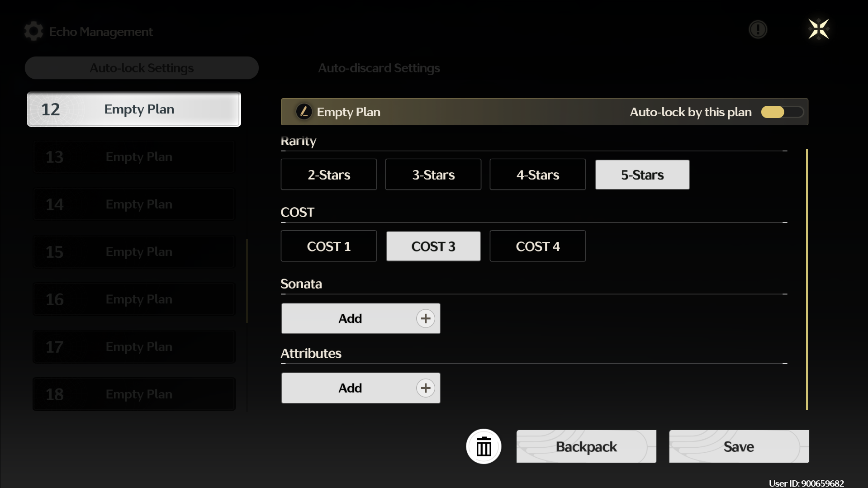Click the trash can delete plan icon
The height and width of the screenshot is (488, 868).
[x=484, y=446]
